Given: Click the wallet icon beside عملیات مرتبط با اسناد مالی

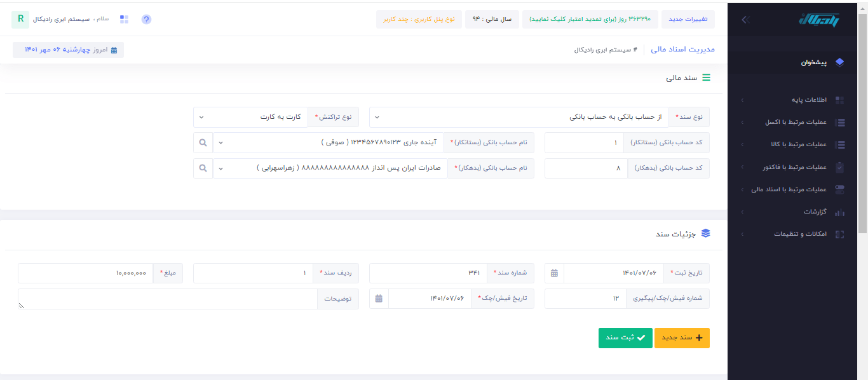Looking at the screenshot, I should pos(839,189).
